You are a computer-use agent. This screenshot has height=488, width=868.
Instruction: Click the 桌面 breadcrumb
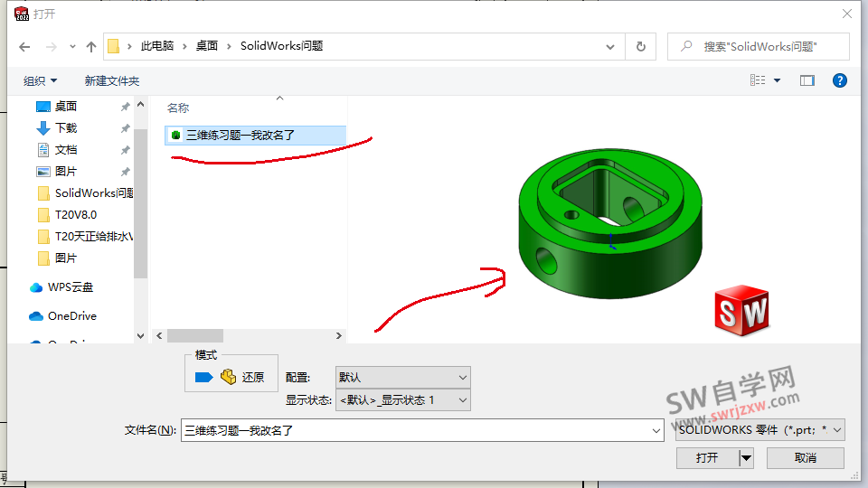point(206,46)
